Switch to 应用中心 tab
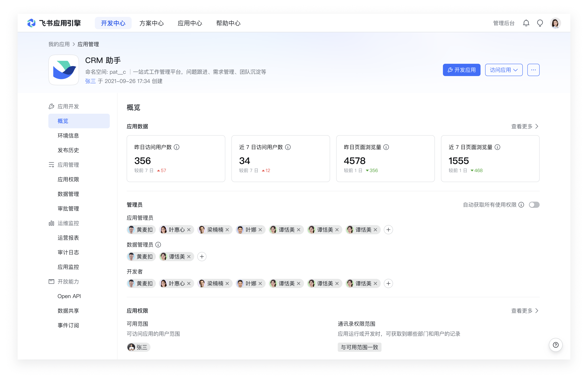 tap(190, 23)
